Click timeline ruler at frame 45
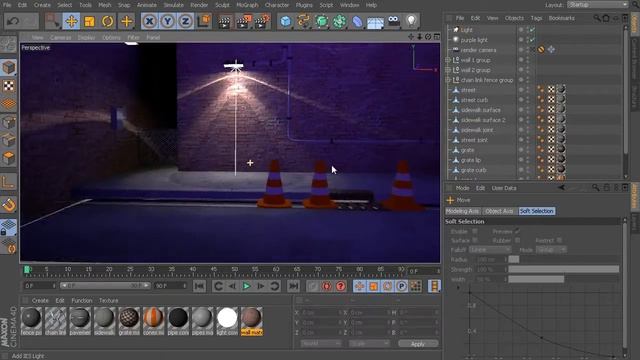Viewport: 640px width, 360px height. click(214, 270)
